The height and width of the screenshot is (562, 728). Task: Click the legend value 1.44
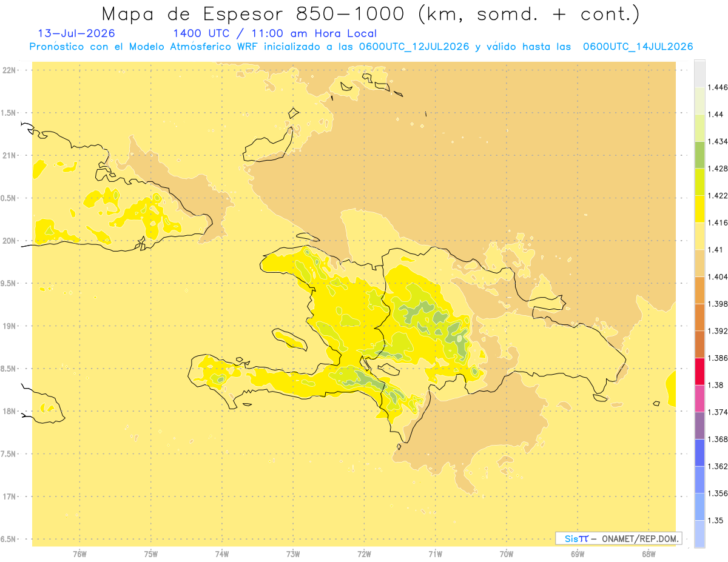[x=716, y=114]
